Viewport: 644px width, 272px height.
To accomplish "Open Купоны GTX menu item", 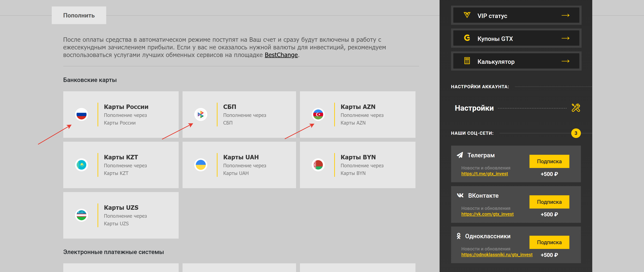I will pyautogui.click(x=516, y=38).
